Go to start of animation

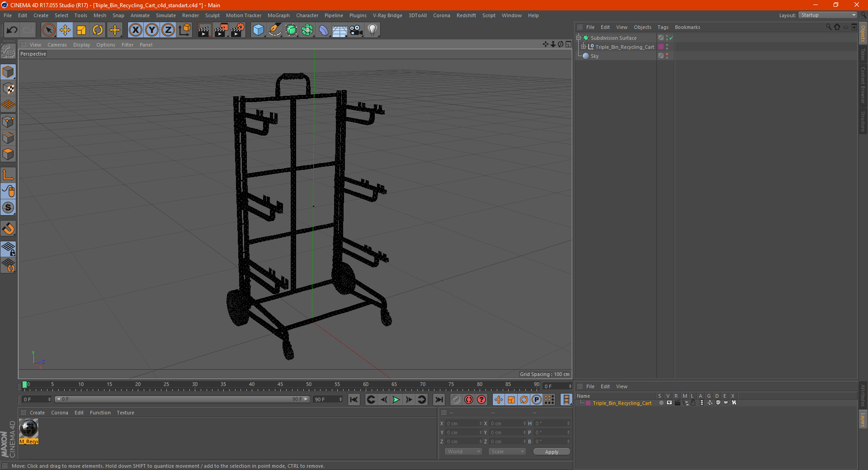[x=354, y=399]
